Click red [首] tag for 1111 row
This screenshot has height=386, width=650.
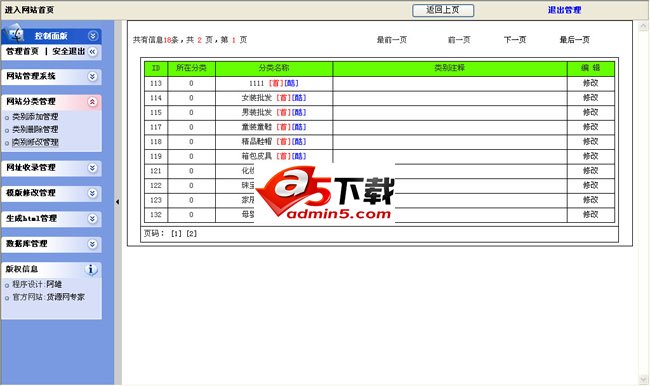point(276,83)
